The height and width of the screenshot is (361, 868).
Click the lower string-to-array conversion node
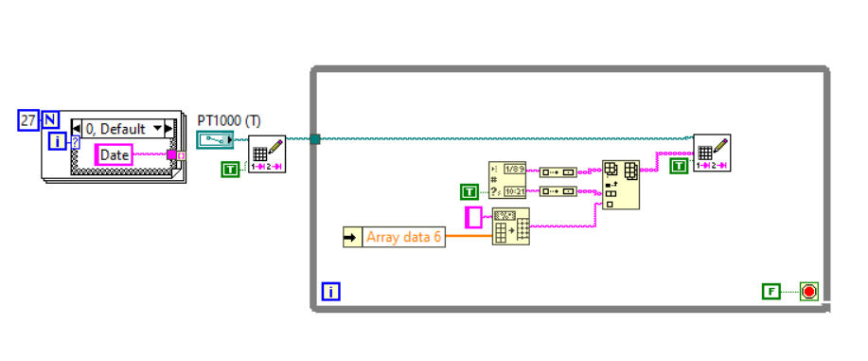tap(558, 191)
